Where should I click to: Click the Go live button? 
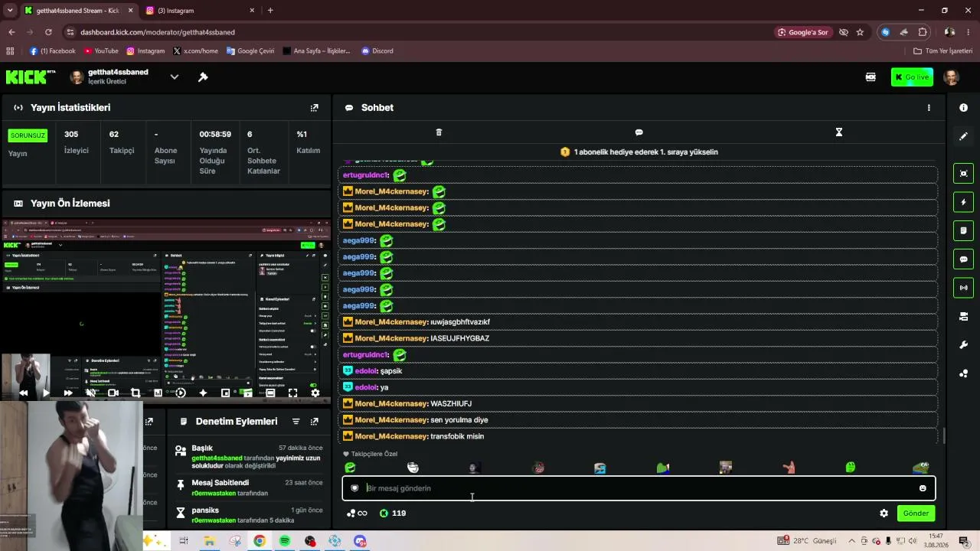pos(912,77)
